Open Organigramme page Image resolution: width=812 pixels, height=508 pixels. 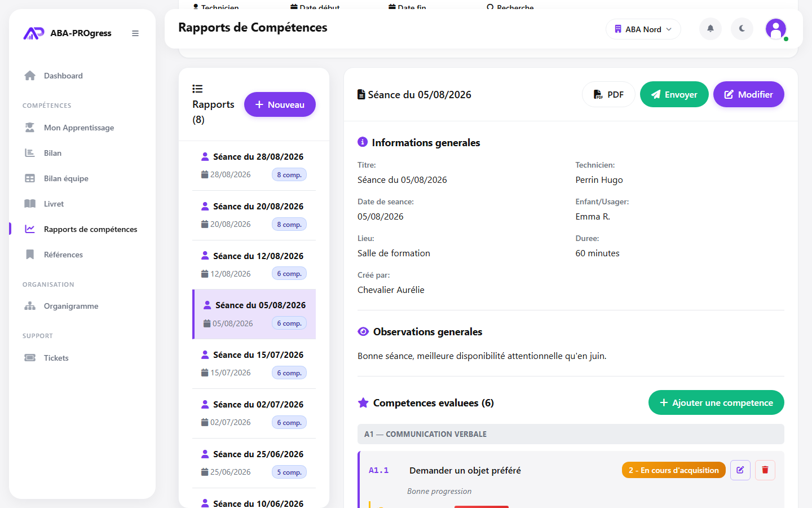point(82,306)
